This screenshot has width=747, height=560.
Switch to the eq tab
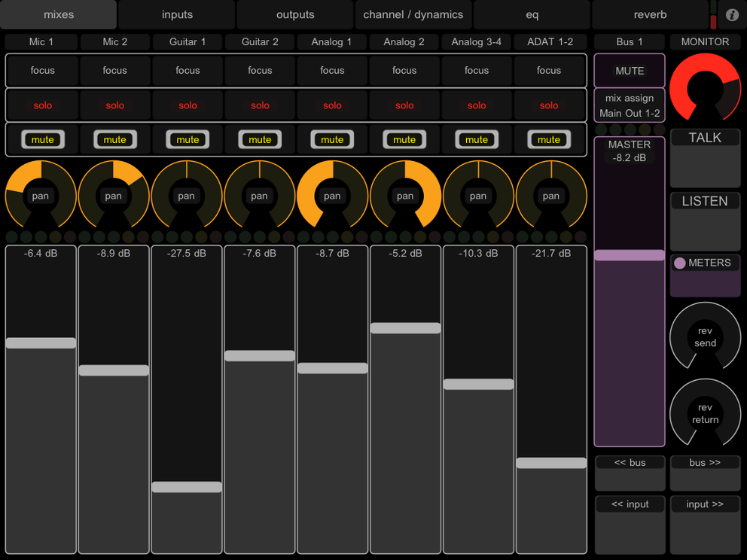coord(532,14)
